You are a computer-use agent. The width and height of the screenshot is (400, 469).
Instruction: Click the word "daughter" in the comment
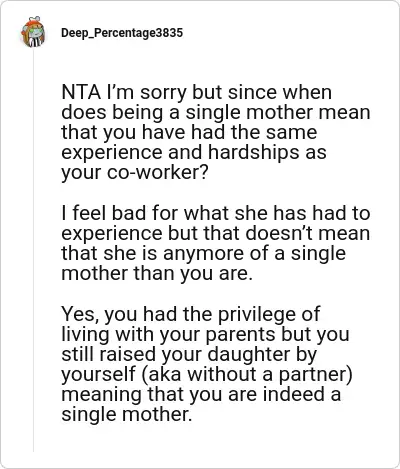pos(249,354)
